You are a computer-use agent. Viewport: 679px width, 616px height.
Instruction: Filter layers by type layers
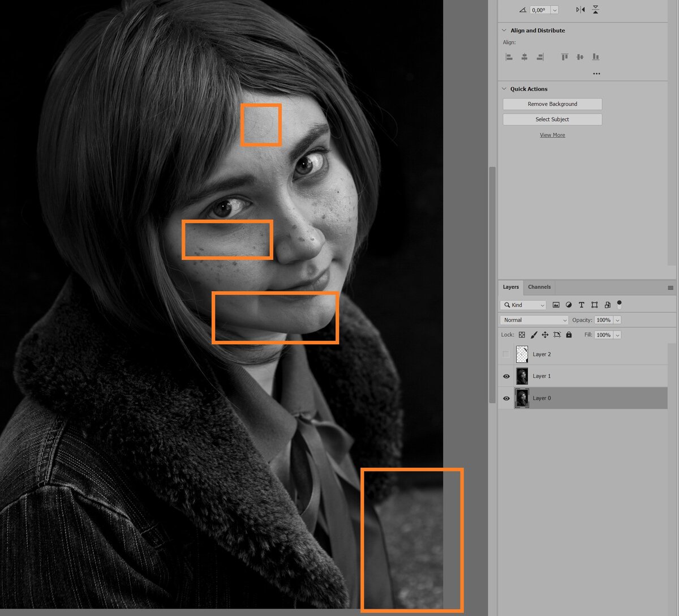point(581,305)
